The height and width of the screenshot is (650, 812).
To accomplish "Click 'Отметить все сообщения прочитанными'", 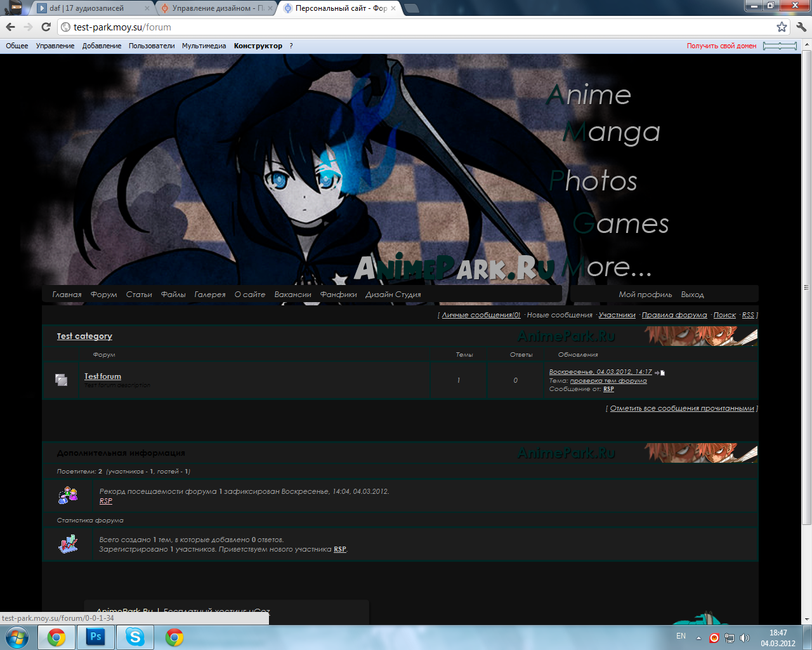I will pyautogui.click(x=682, y=408).
